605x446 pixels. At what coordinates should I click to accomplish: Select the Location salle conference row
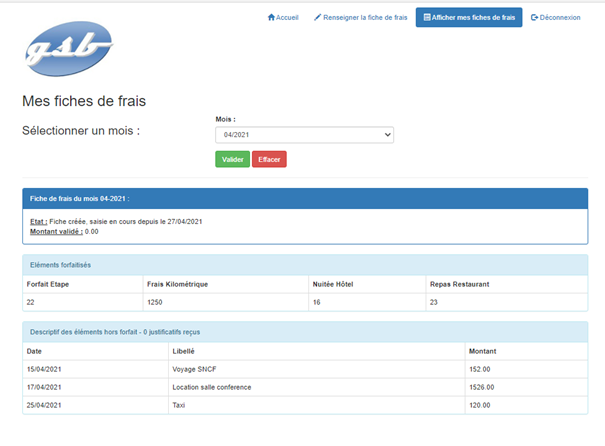[x=211, y=387]
